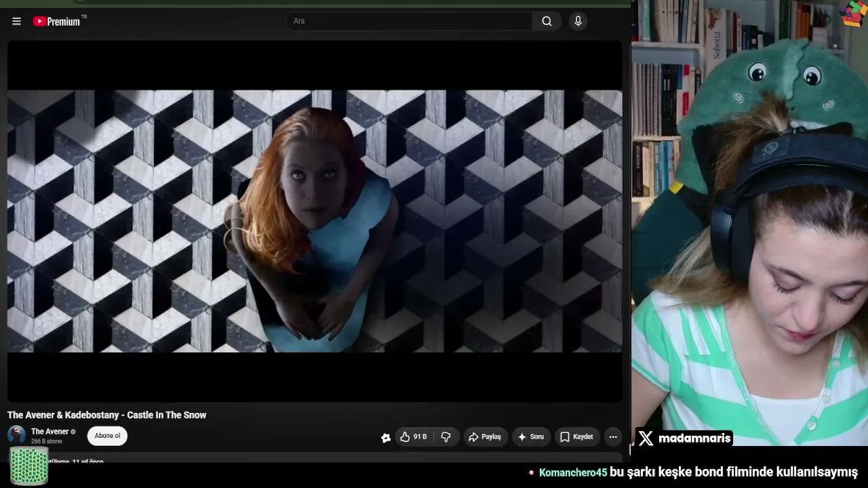868x488 pixels.
Task: Subscribe with the 'Abone ol' button
Action: (x=107, y=436)
